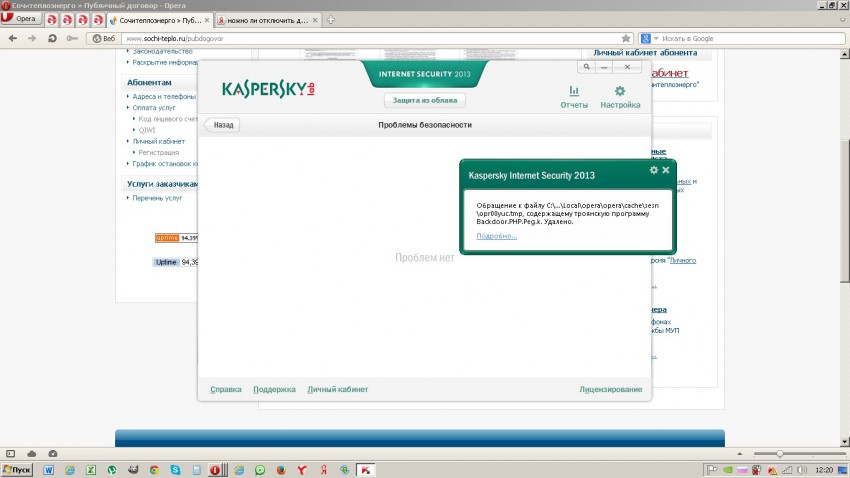Click the Назад back button in Kaspersky
This screenshot has height=478, width=850.
(222, 125)
